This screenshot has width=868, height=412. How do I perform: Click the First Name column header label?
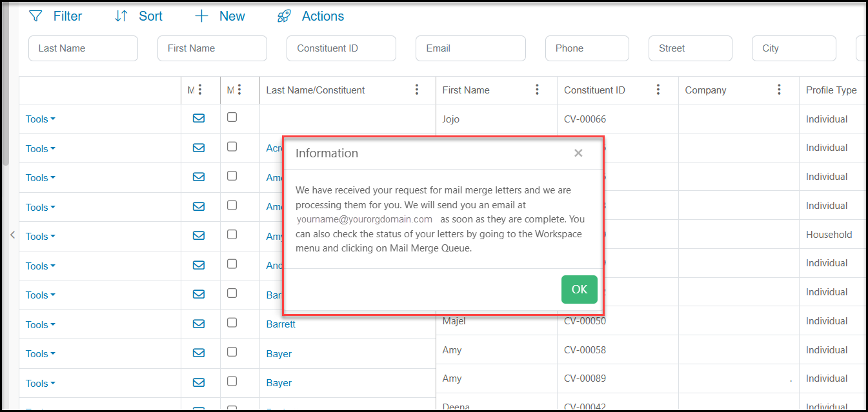[x=466, y=90]
